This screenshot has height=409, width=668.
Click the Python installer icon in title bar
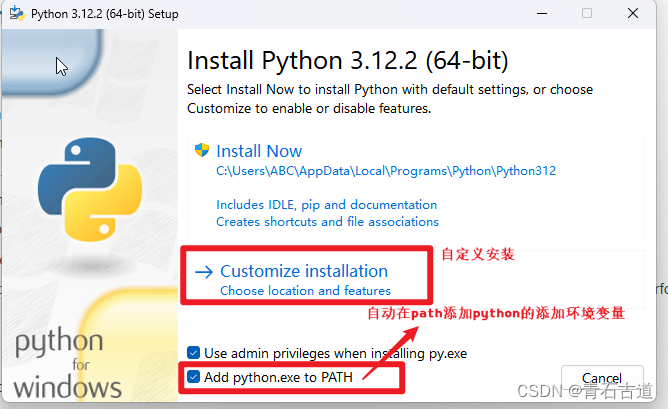17,13
